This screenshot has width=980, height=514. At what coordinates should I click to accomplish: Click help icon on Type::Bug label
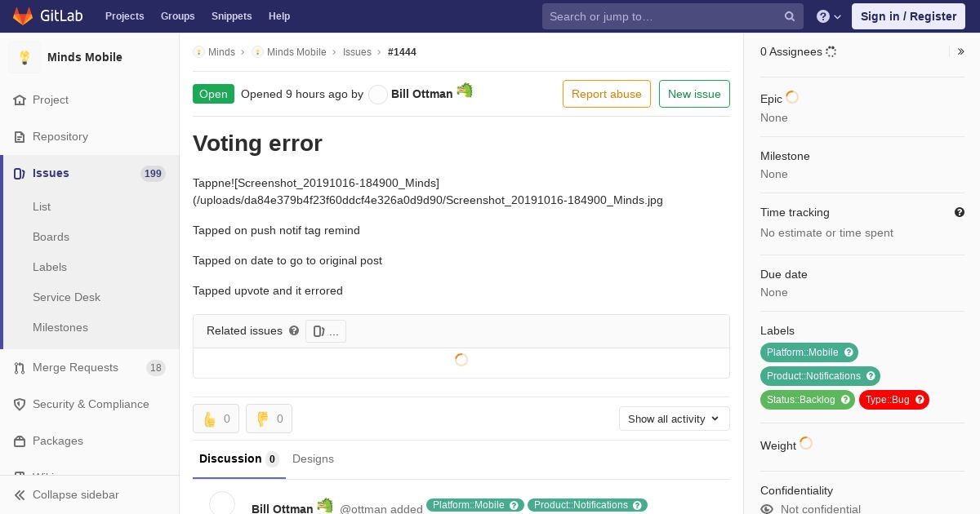pos(920,400)
